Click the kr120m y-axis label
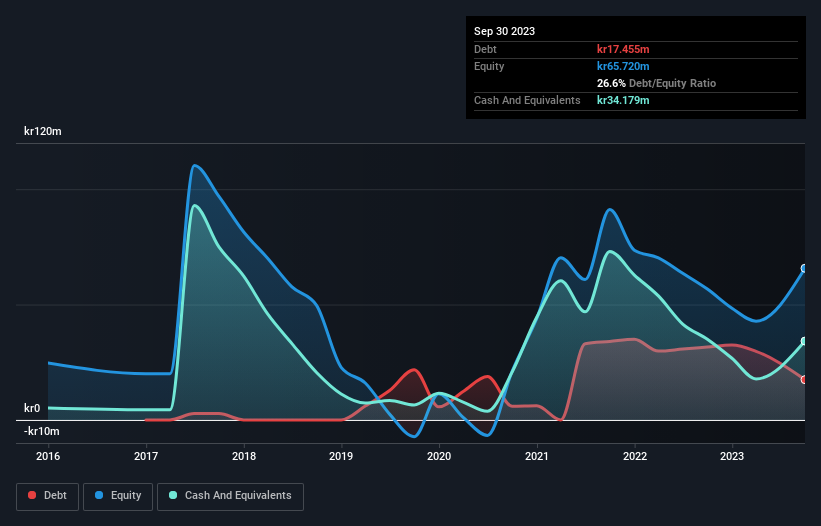 [42, 131]
